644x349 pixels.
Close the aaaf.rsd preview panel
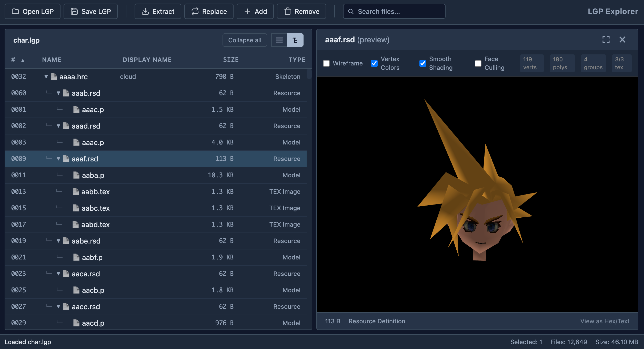pos(622,40)
